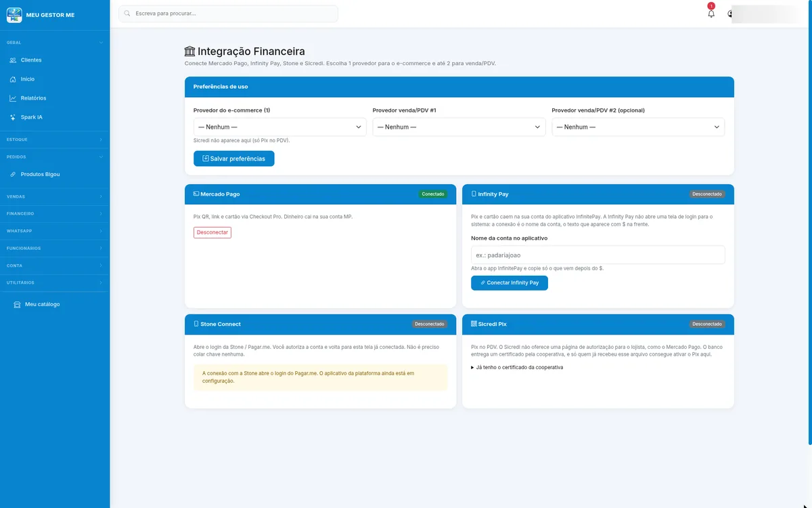Open the Provedor venda/PDV #2 optional dropdown

pyautogui.click(x=638, y=127)
